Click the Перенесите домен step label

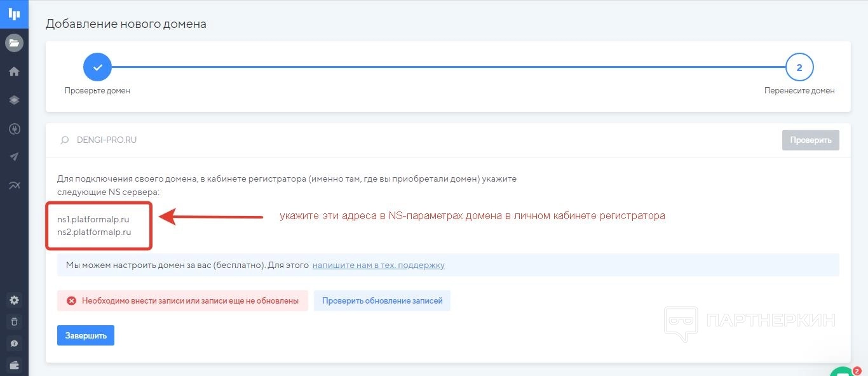click(x=799, y=91)
